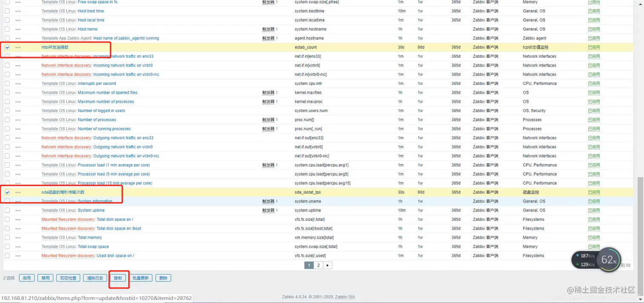The width and height of the screenshot is (644, 303).
Task: Click the 批量更新 (mass update) button
Action: [x=141, y=278]
